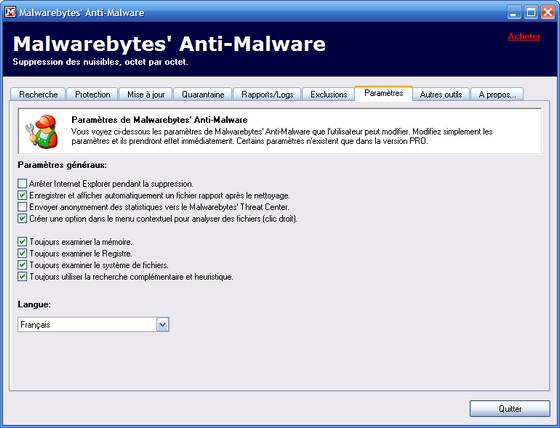Maximize the Malwarebytes window
The image size is (560, 428).
click(531, 13)
